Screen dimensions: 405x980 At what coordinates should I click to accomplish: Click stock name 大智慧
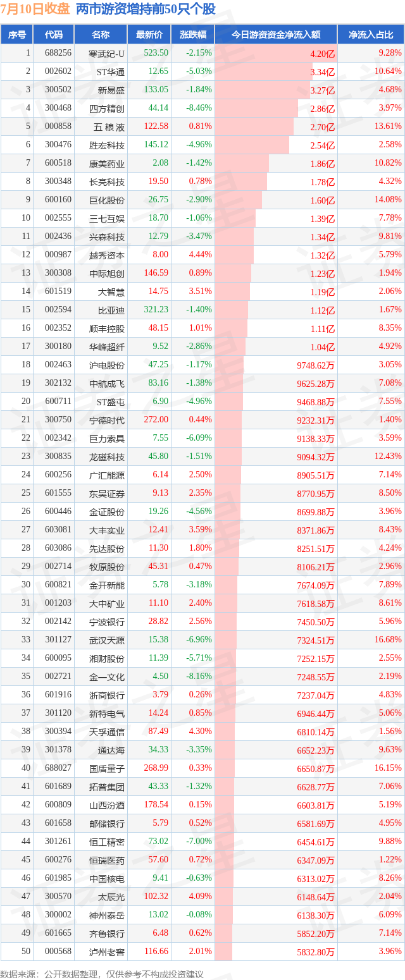pyautogui.click(x=111, y=291)
